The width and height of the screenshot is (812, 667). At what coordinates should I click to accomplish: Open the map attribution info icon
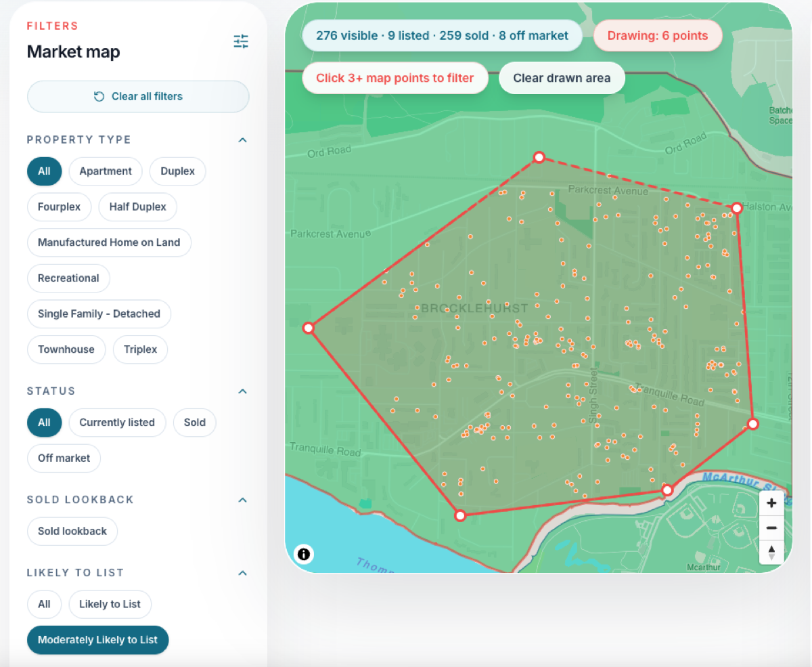pos(304,555)
